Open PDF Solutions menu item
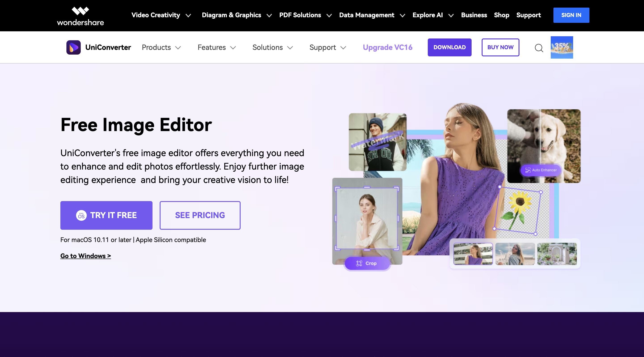The height and width of the screenshot is (357, 644). point(300,15)
